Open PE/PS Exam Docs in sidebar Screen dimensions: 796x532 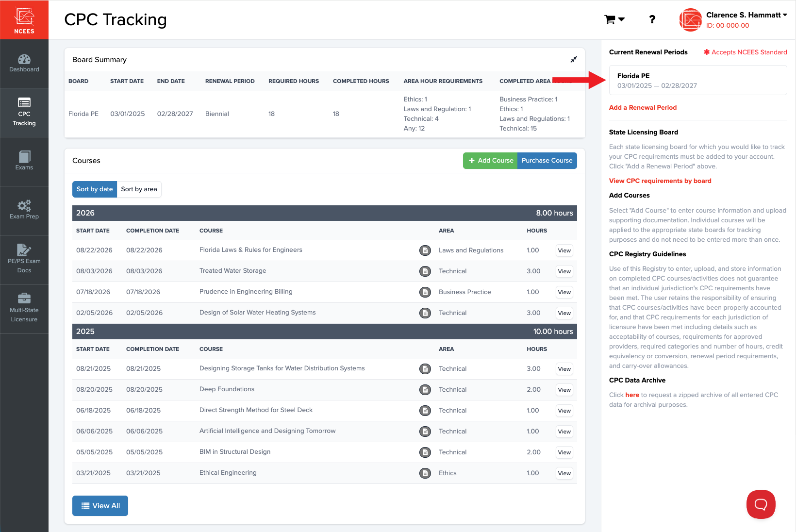(x=24, y=259)
